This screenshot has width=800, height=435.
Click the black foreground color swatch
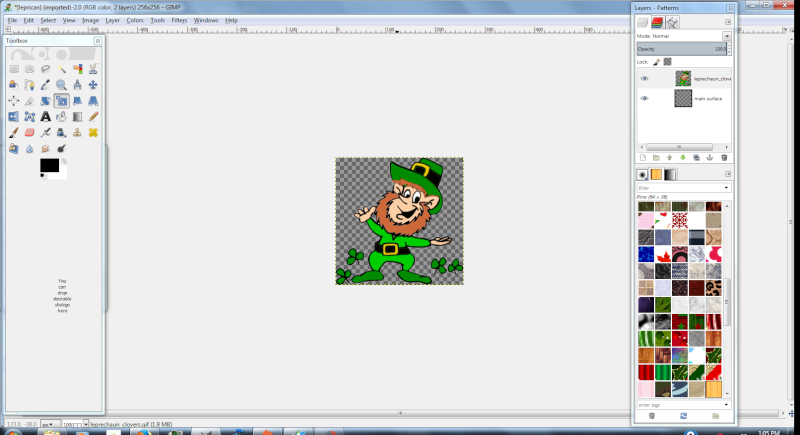pos(49,165)
